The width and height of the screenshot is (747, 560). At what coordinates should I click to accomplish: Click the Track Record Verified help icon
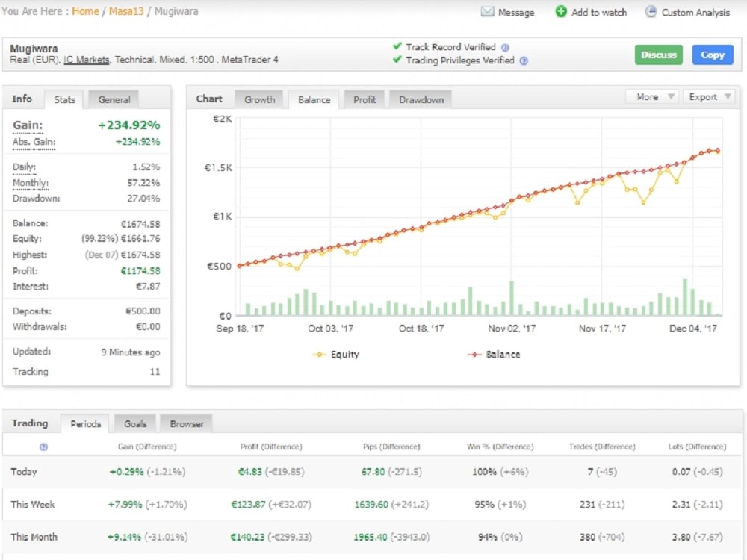point(505,46)
